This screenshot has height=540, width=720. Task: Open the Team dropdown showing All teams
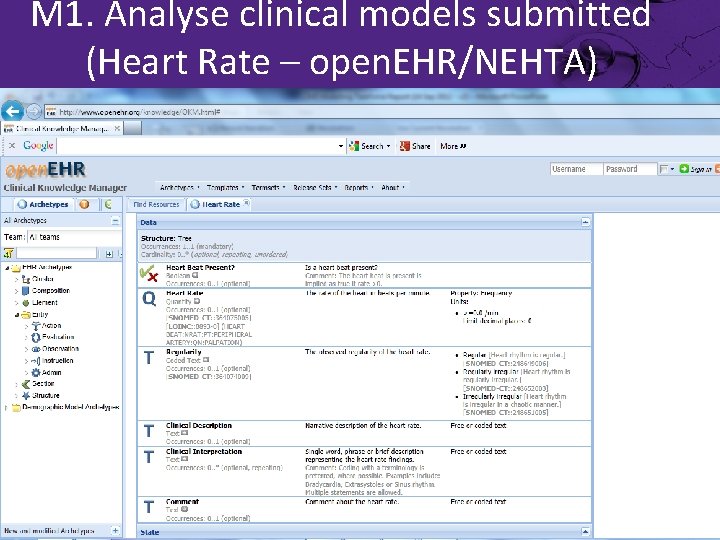click(74, 237)
